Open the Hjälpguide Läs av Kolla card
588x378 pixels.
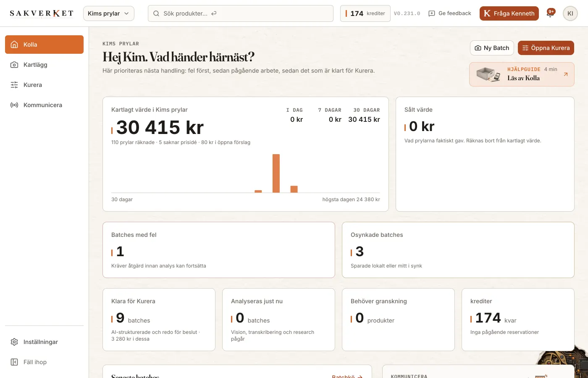522,74
